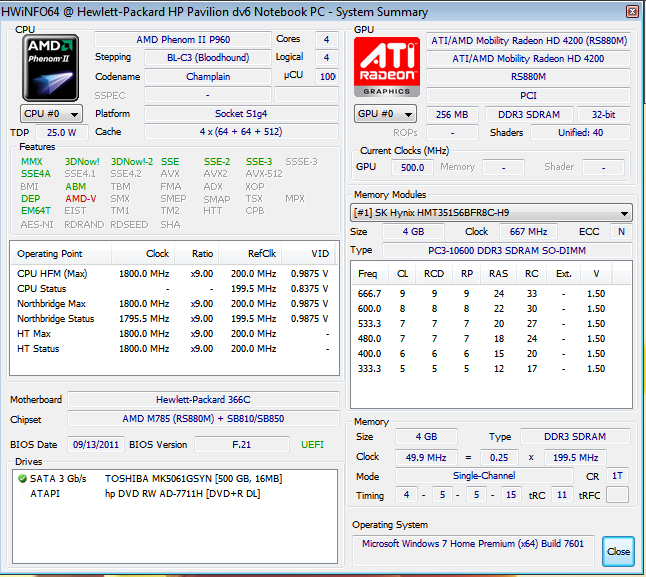Select the CPU Status row
Image resolution: width=646 pixels, height=577 pixels.
pyautogui.click(x=173, y=289)
